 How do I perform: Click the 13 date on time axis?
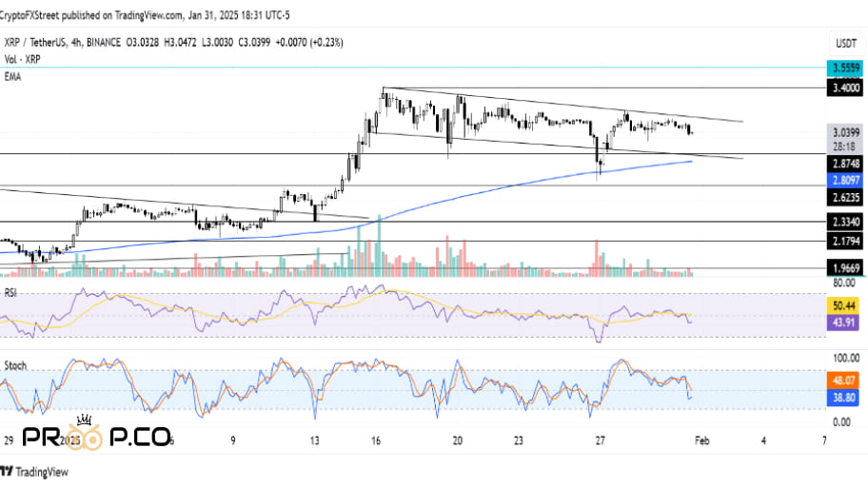click(x=314, y=440)
